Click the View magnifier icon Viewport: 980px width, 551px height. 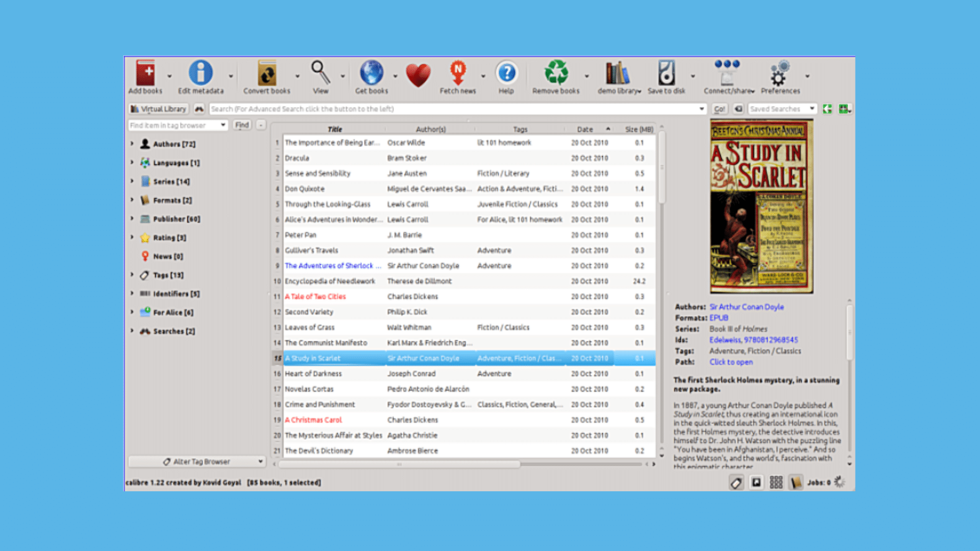pos(321,73)
